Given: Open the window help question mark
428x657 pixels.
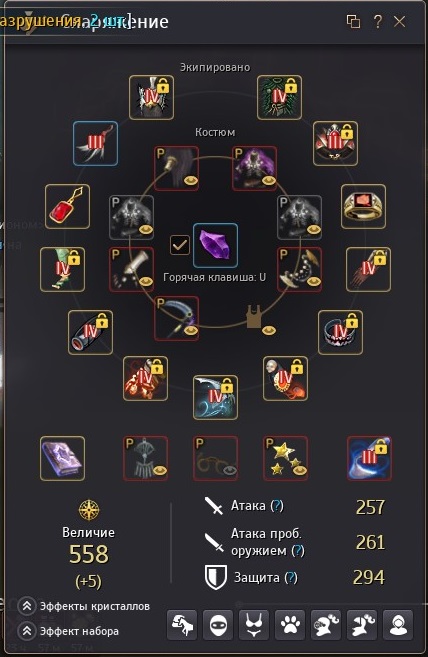Looking at the screenshot, I should pos(378,21).
